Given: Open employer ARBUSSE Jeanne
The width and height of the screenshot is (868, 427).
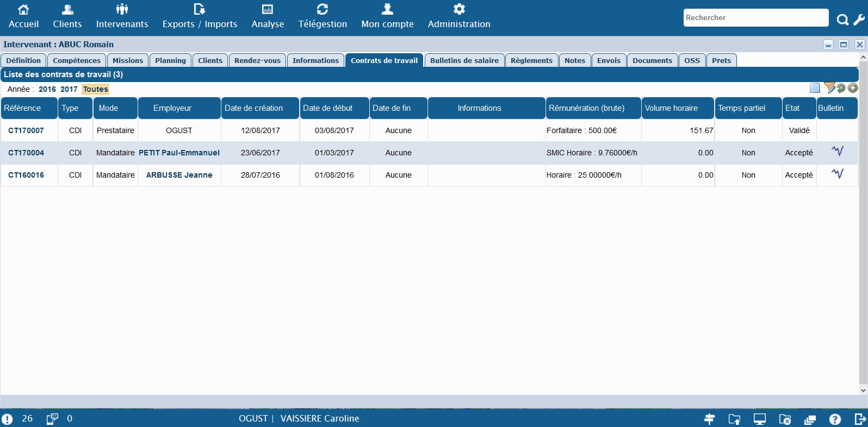Looking at the screenshot, I should coord(179,175).
